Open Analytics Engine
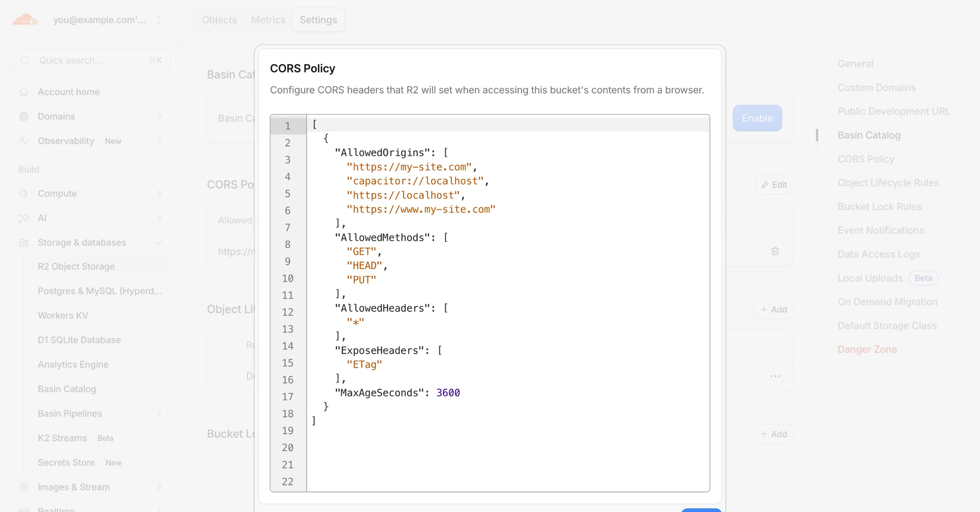Screen dimensions: 980x512 pos(73,365)
